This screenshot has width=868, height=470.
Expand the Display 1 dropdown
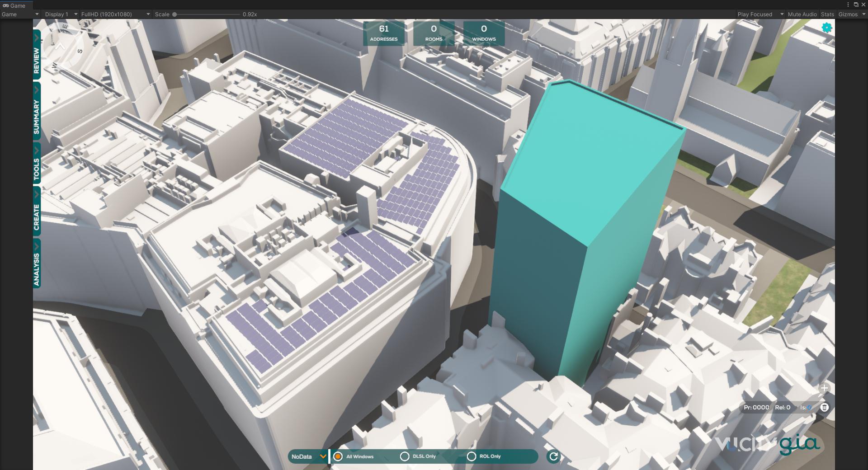[x=60, y=14]
